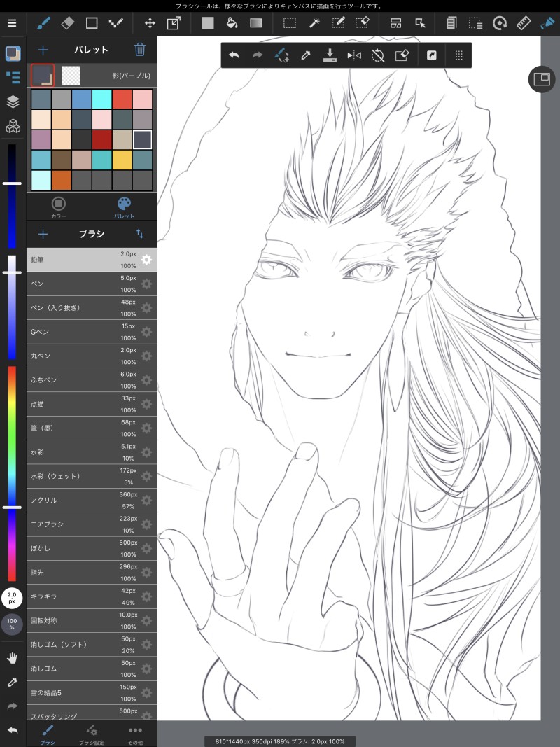Open settings gear for 鉛筆 brush

[147, 260]
